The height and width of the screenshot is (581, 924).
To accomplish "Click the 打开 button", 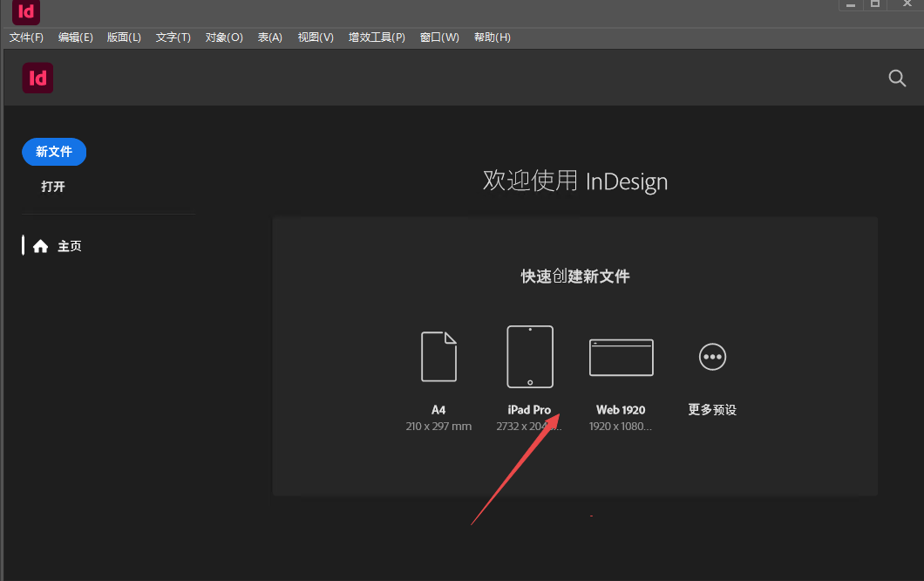I will tap(53, 187).
